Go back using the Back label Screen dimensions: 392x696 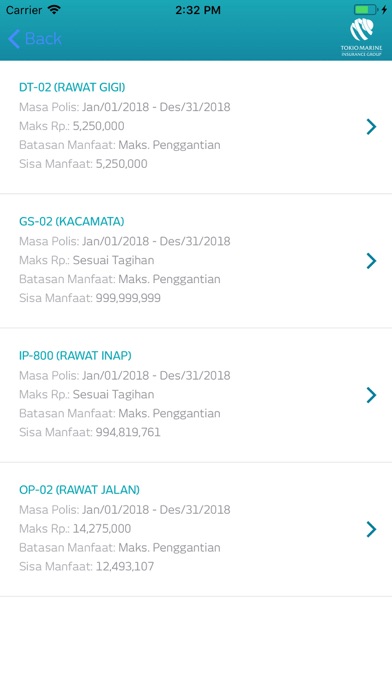[x=43, y=39]
